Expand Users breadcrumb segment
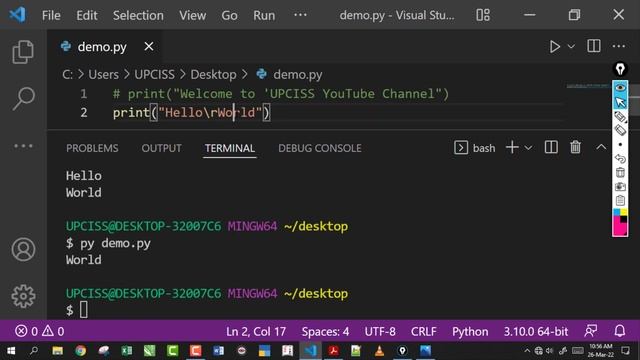This screenshot has width=640, height=360. 103,75
